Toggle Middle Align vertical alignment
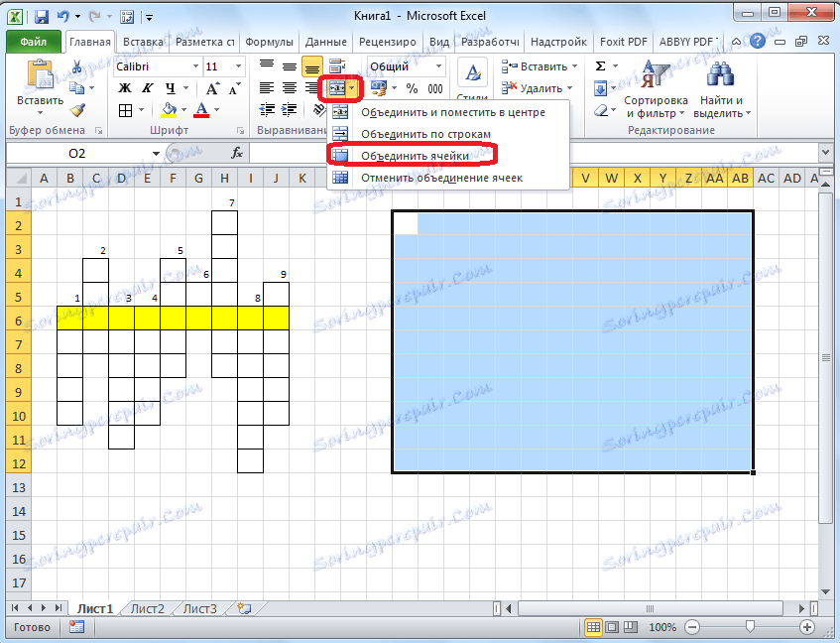The width and height of the screenshot is (840, 643). pos(290,66)
